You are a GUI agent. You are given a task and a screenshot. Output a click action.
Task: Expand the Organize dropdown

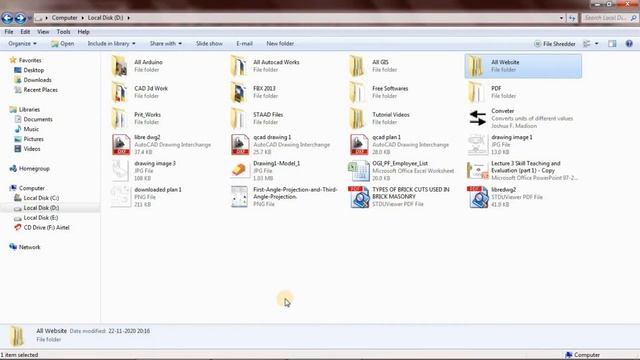tap(22, 43)
